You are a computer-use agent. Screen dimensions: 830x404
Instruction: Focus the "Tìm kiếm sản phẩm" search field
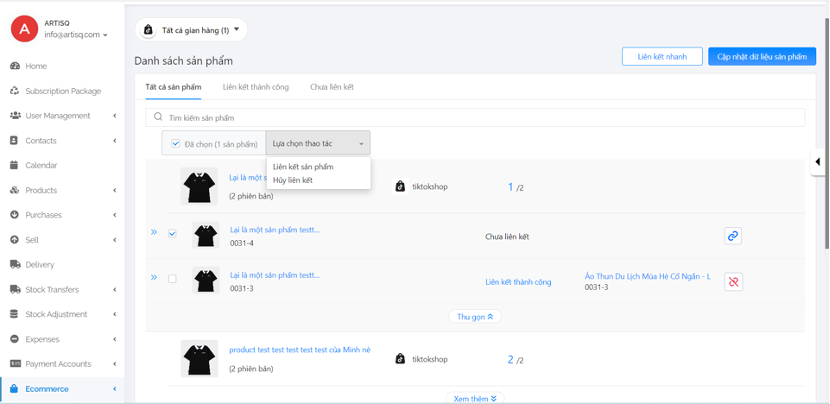(x=480, y=118)
